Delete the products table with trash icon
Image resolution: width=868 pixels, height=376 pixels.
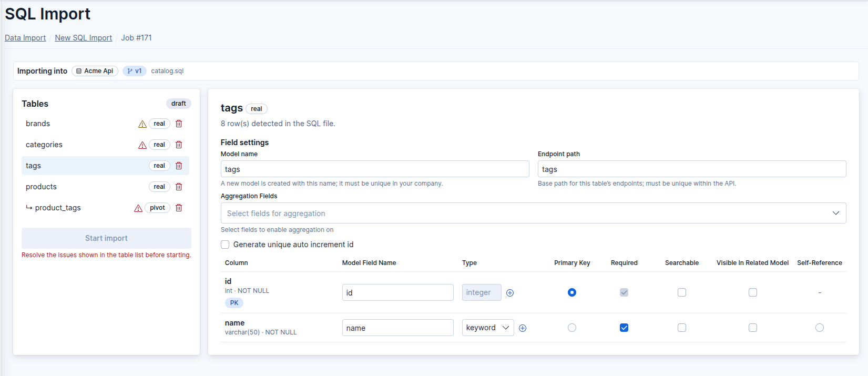(x=179, y=187)
